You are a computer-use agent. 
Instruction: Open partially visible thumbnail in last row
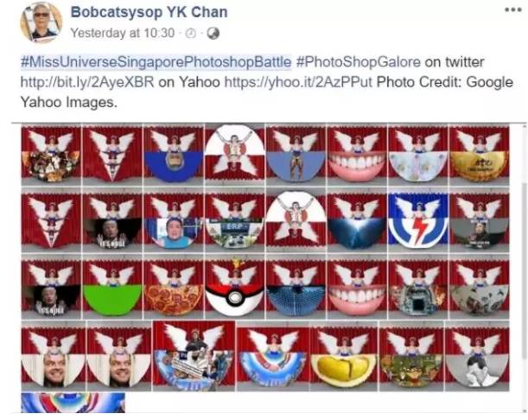tap(73, 403)
